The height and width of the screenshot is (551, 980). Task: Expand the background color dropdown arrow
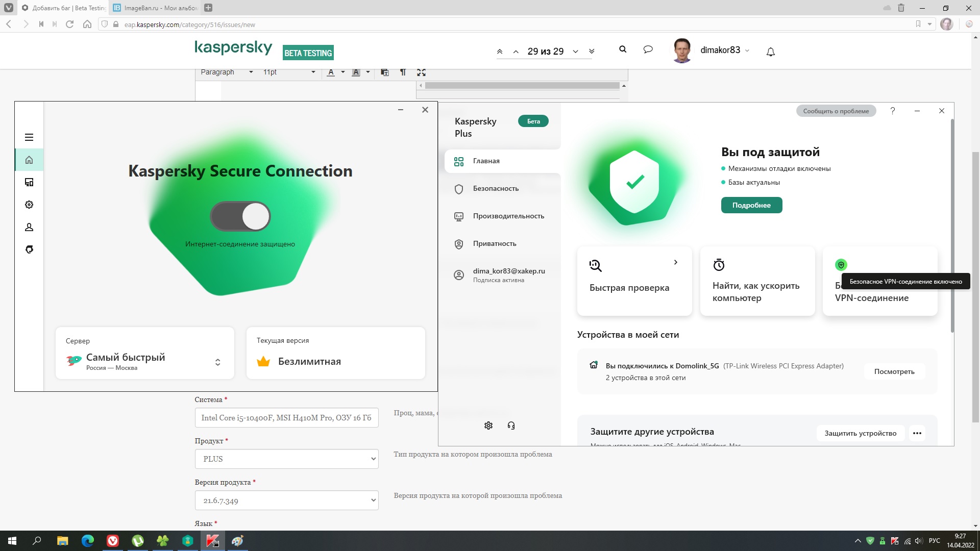point(368,72)
